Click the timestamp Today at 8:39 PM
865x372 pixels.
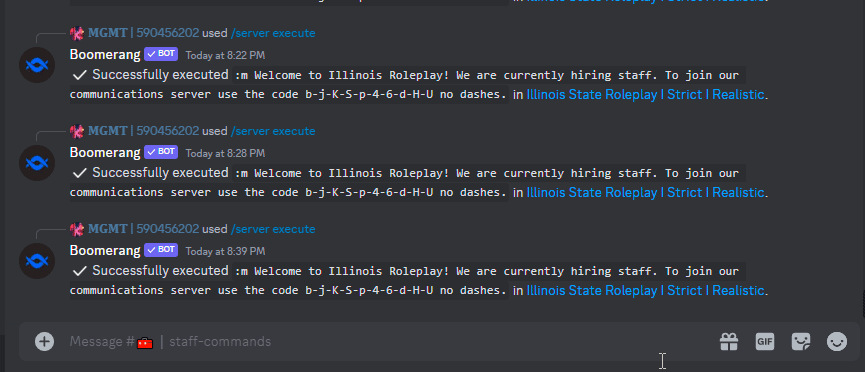pos(225,251)
